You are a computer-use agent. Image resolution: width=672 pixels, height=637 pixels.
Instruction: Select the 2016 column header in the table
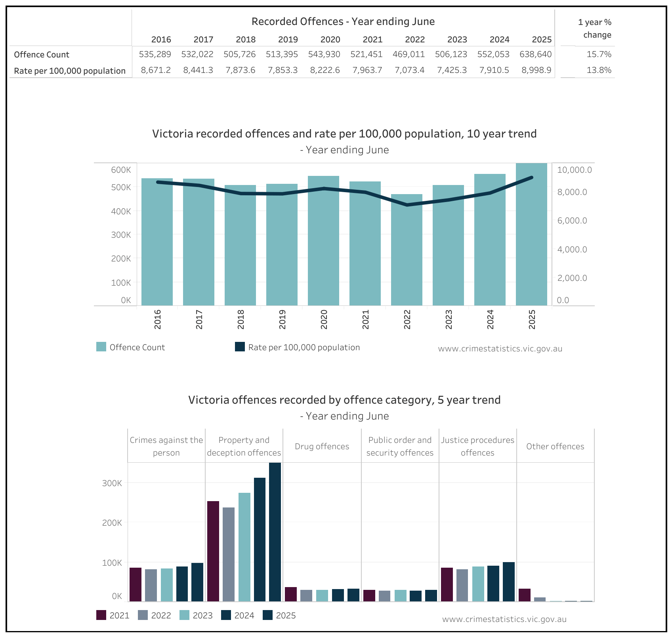(x=161, y=40)
